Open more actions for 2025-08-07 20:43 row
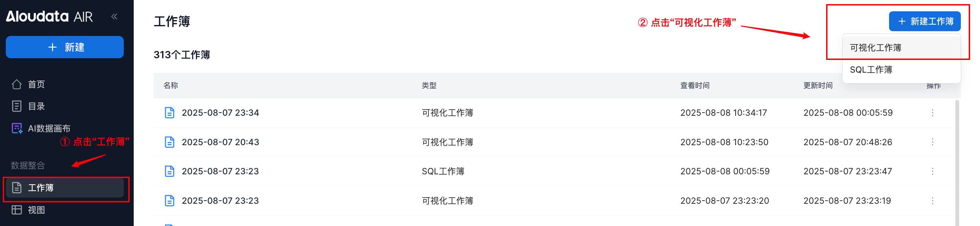The height and width of the screenshot is (226, 980). pyautogui.click(x=932, y=142)
